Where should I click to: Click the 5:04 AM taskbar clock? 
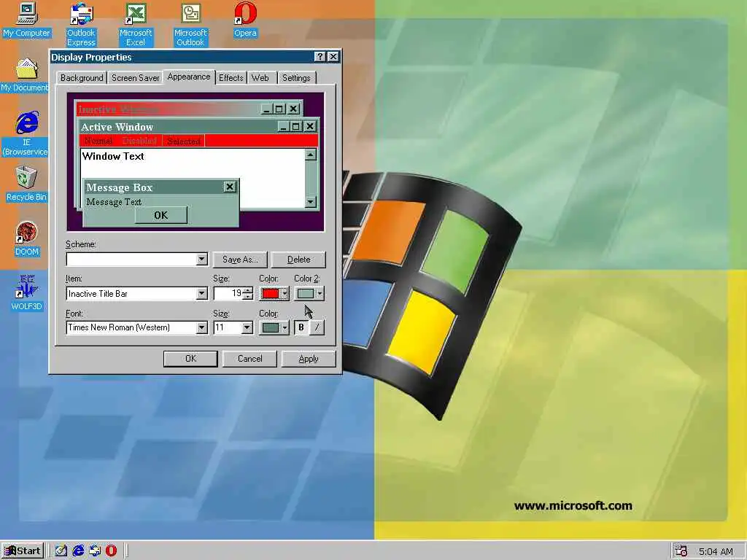[x=716, y=551]
